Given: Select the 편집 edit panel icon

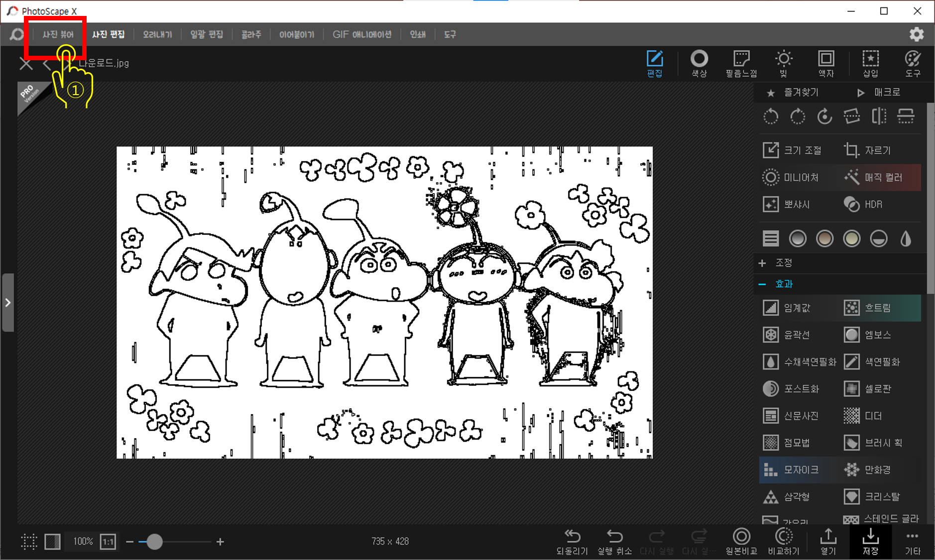Looking at the screenshot, I should click(655, 64).
